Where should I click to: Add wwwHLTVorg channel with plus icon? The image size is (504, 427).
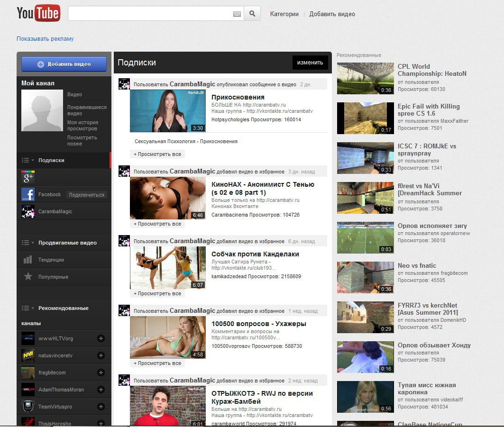point(101,338)
